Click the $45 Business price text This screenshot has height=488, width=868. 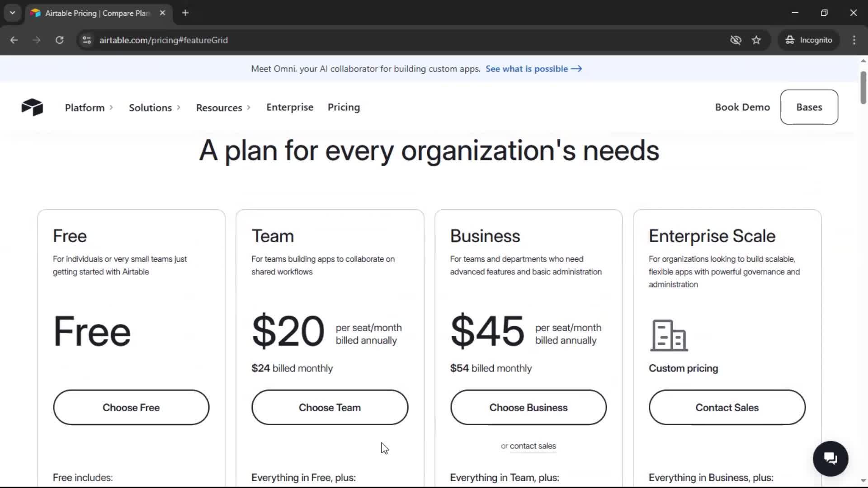click(x=487, y=331)
